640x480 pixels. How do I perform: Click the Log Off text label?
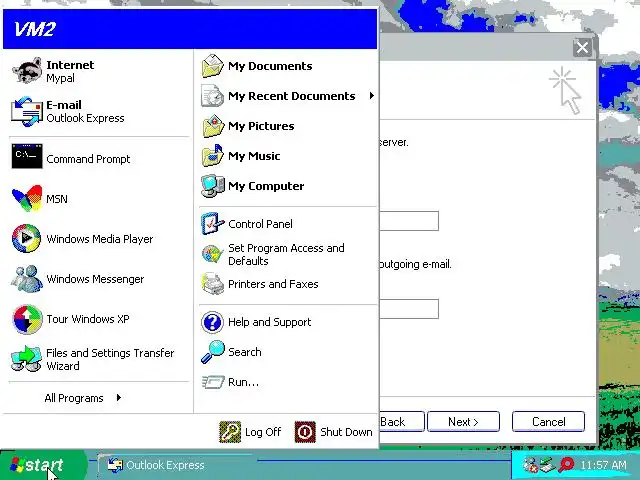coord(263,432)
